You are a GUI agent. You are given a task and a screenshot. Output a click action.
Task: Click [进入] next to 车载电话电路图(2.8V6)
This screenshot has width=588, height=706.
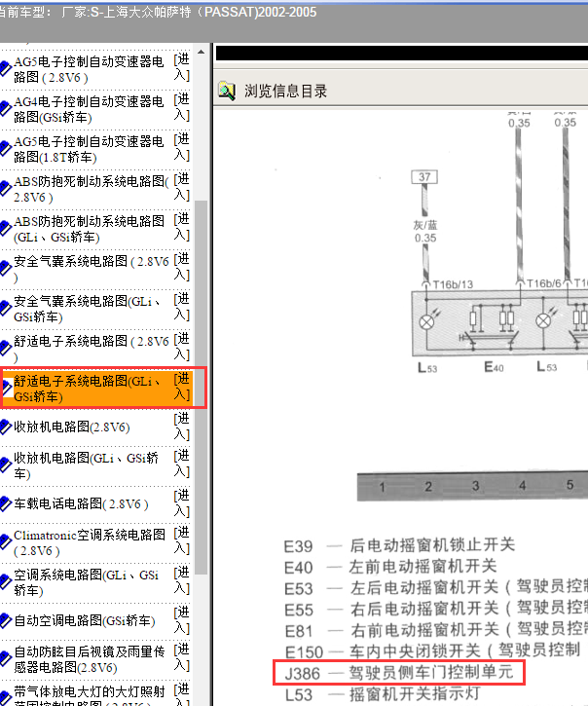pyautogui.click(x=182, y=503)
